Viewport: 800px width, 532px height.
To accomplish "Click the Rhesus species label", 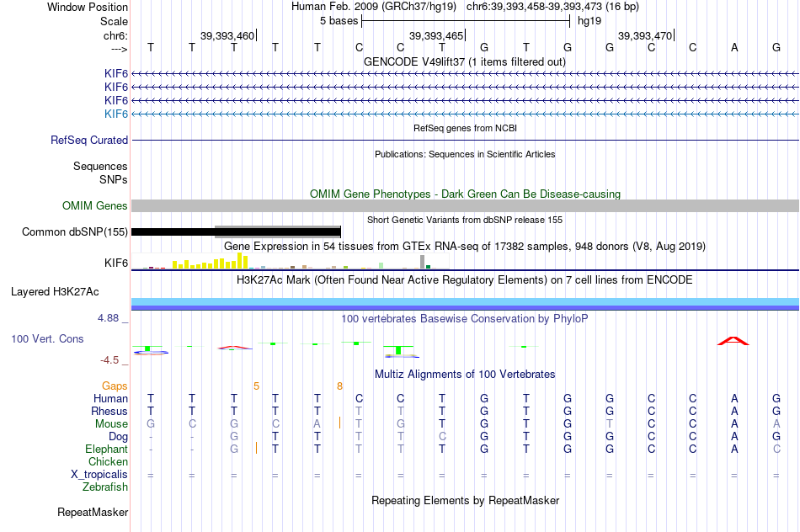I will (x=109, y=411).
